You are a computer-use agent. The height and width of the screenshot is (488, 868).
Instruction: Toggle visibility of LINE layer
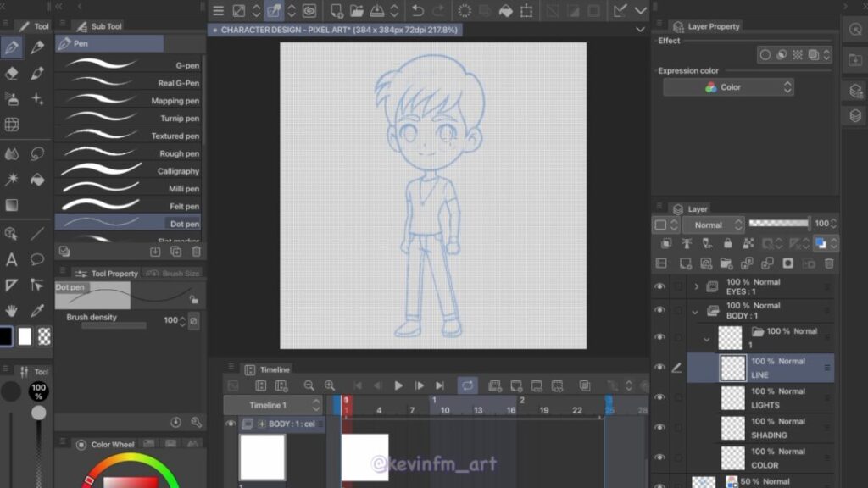coord(659,368)
